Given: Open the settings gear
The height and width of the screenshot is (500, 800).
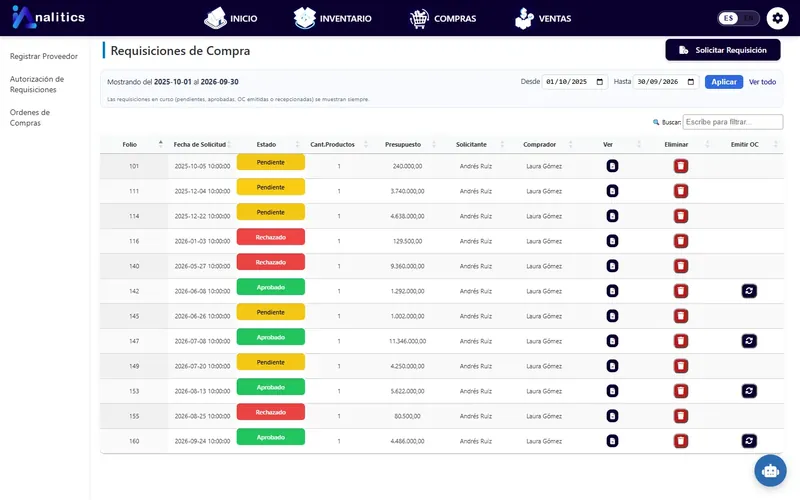Looking at the screenshot, I should click(778, 18).
